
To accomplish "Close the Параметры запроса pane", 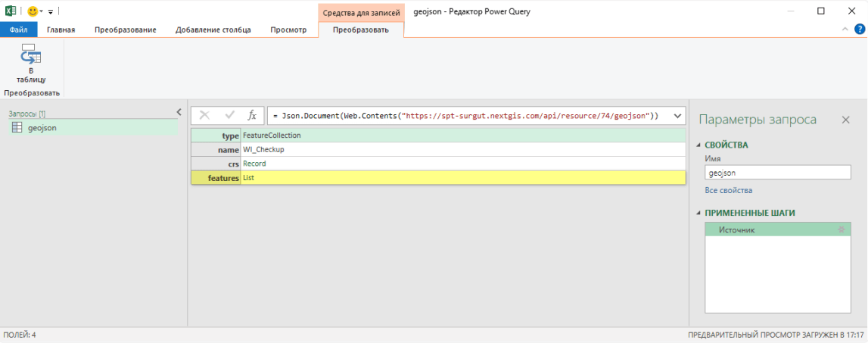I will point(846,120).
